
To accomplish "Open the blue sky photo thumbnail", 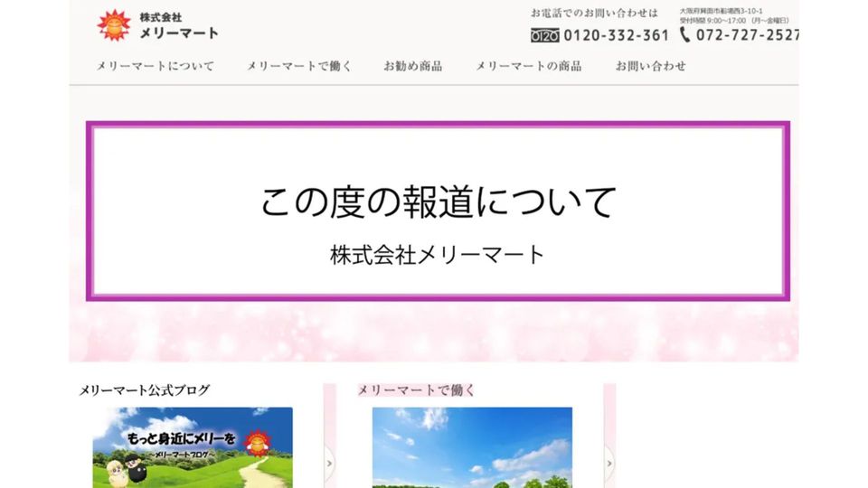I will 472,447.
